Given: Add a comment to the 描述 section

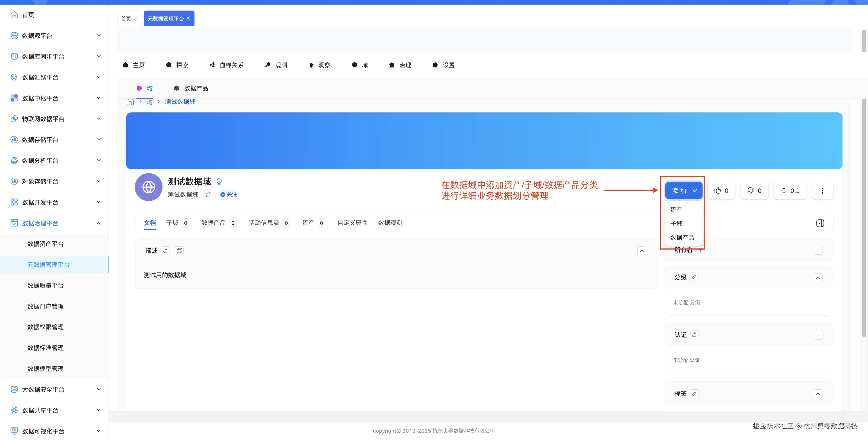Looking at the screenshot, I should (x=179, y=250).
